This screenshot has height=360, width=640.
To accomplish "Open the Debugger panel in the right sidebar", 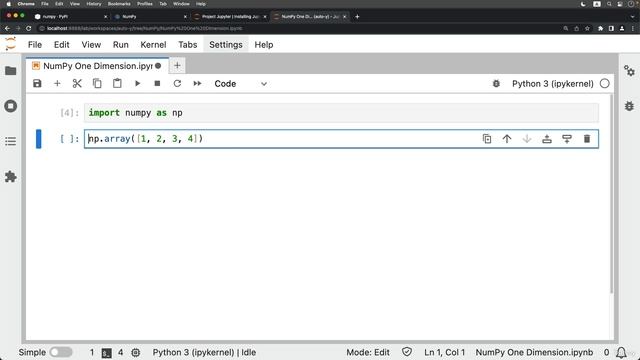I will (x=629, y=106).
